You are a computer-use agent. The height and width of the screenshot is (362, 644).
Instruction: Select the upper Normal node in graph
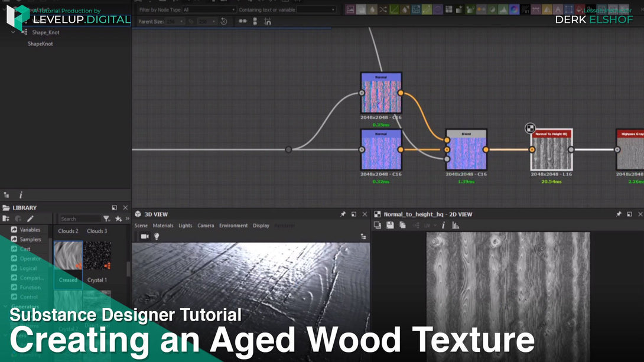click(381, 93)
